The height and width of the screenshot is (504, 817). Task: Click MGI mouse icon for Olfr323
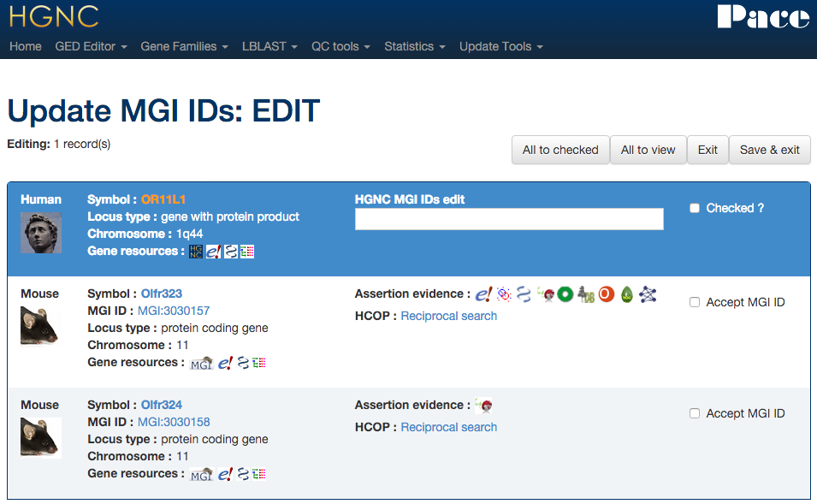pyautogui.click(x=201, y=363)
